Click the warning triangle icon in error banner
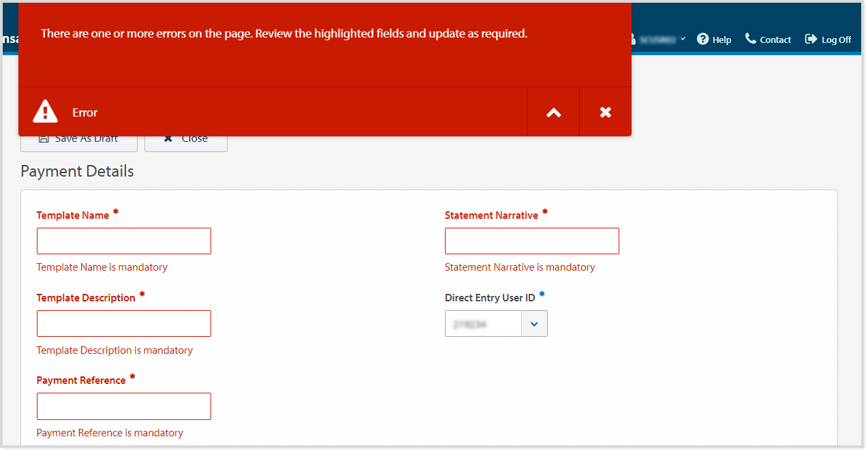Screen dimensions: 868x452 (46, 111)
